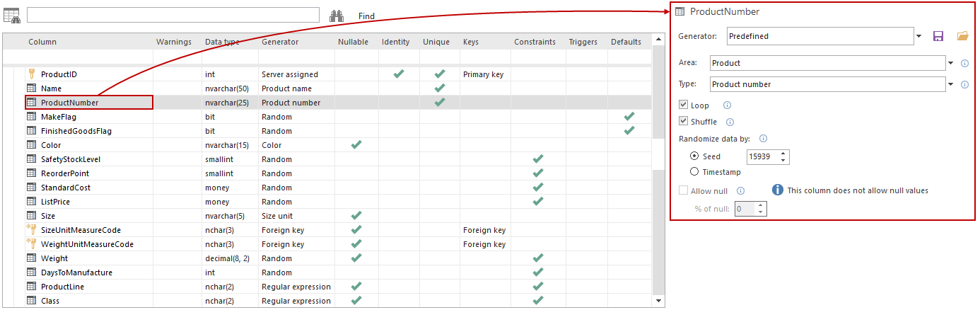Open the Area dropdown list
This screenshot has width=980, height=310.
[951, 63]
